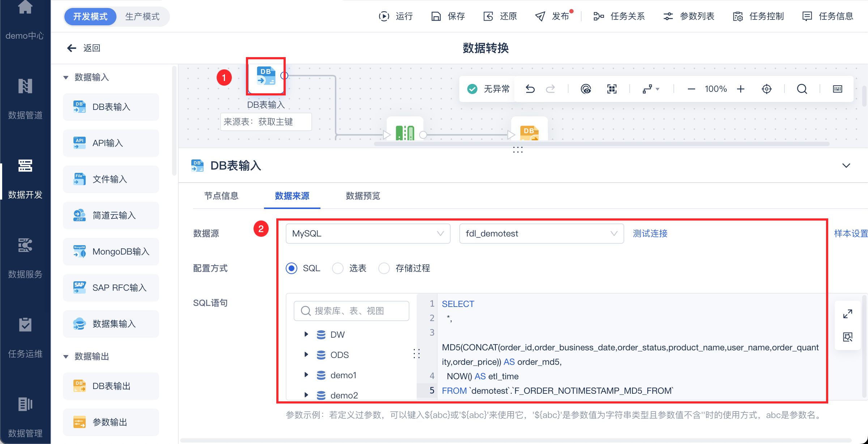Select the 存储过程 radio option
The width and height of the screenshot is (868, 444).
click(x=384, y=268)
